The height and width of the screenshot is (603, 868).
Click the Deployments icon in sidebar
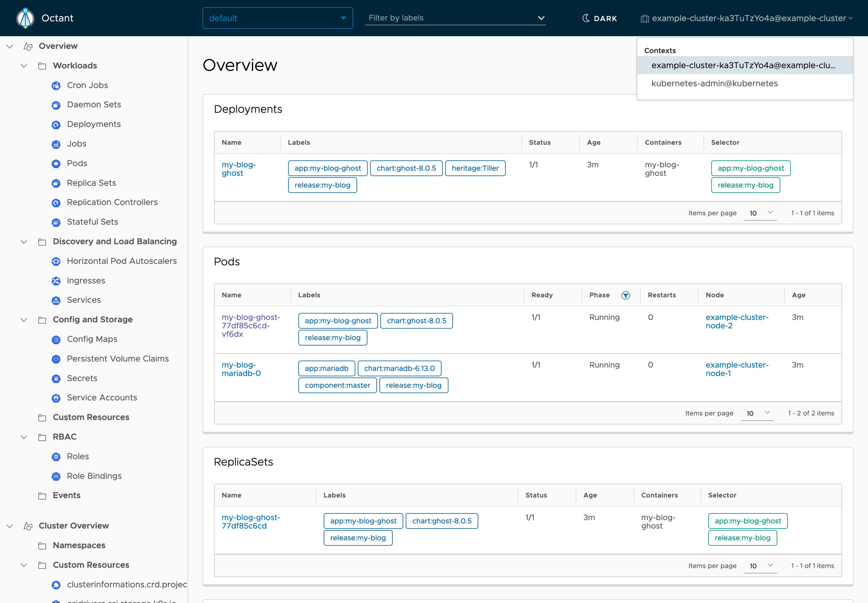tap(56, 125)
